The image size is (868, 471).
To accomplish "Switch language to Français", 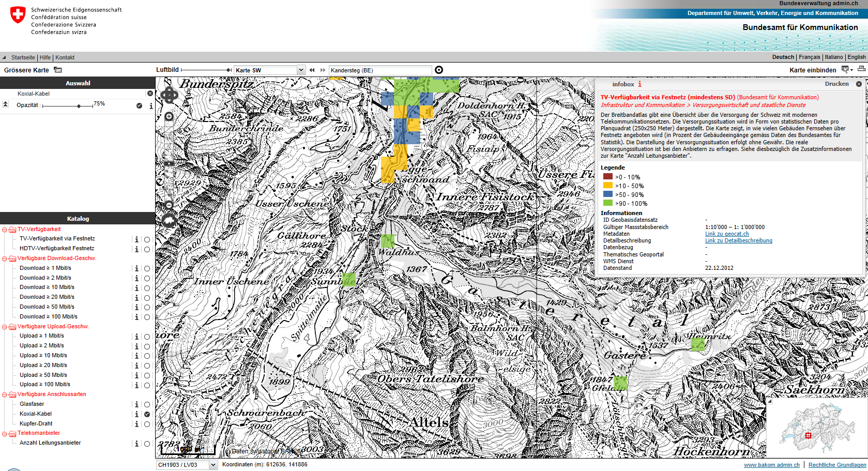I will tap(810, 57).
